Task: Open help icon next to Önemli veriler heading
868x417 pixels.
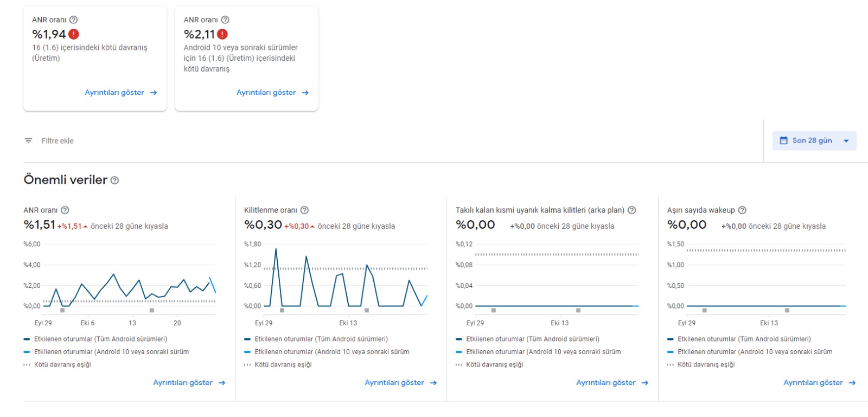Action: click(114, 180)
